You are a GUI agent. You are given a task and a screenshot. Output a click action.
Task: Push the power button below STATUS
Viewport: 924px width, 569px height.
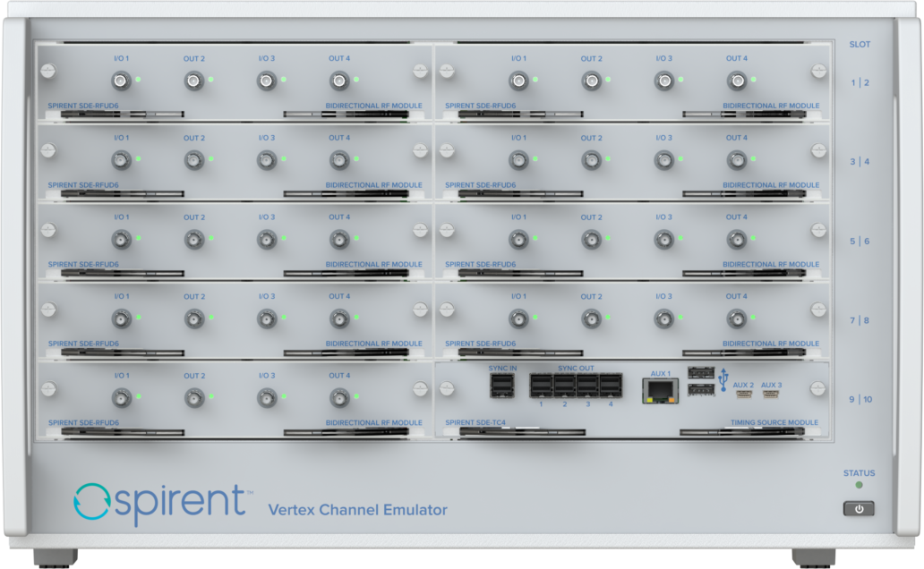pyautogui.click(x=859, y=509)
